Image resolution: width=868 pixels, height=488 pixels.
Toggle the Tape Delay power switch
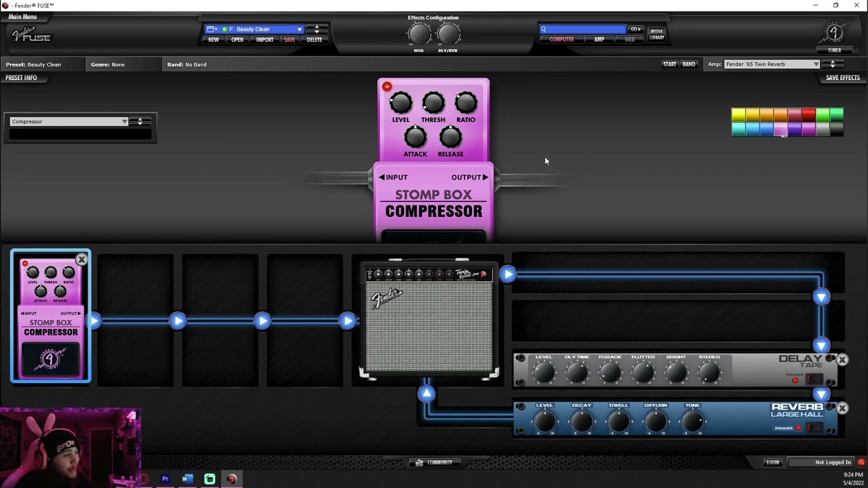click(814, 379)
